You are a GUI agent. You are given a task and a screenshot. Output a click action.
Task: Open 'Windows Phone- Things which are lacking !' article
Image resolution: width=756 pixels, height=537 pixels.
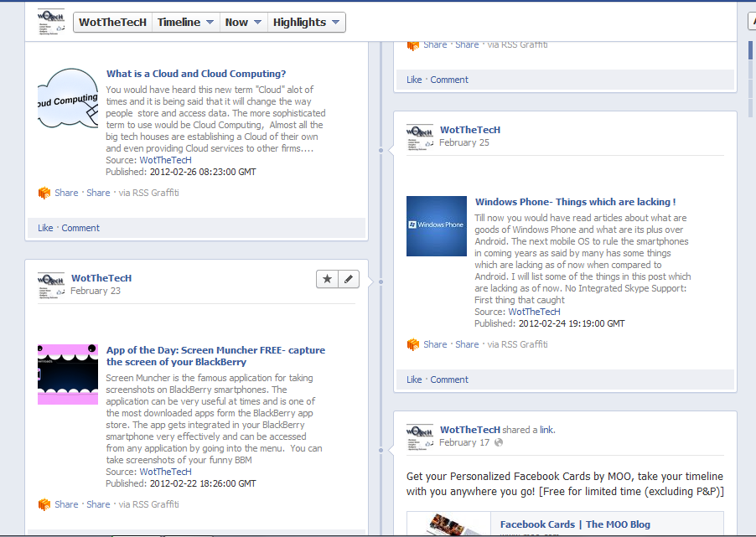click(x=575, y=202)
